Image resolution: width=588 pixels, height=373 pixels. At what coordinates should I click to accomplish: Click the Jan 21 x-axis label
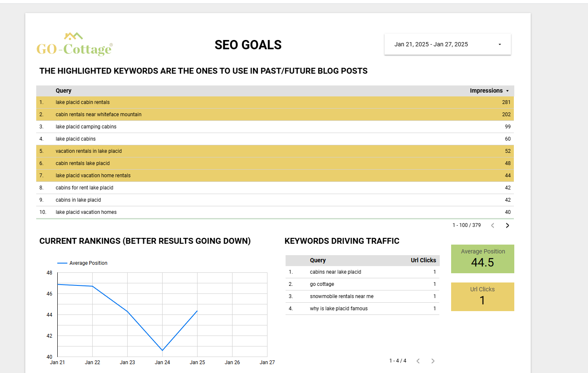[x=57, y=362]
